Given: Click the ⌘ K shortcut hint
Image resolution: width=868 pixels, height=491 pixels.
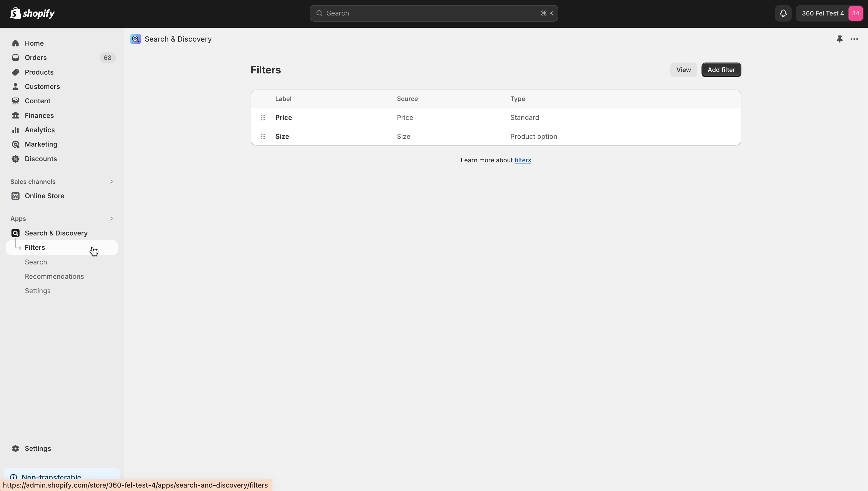Looking at the screenshot, I should pyautogui.click(x=547, y=13).
